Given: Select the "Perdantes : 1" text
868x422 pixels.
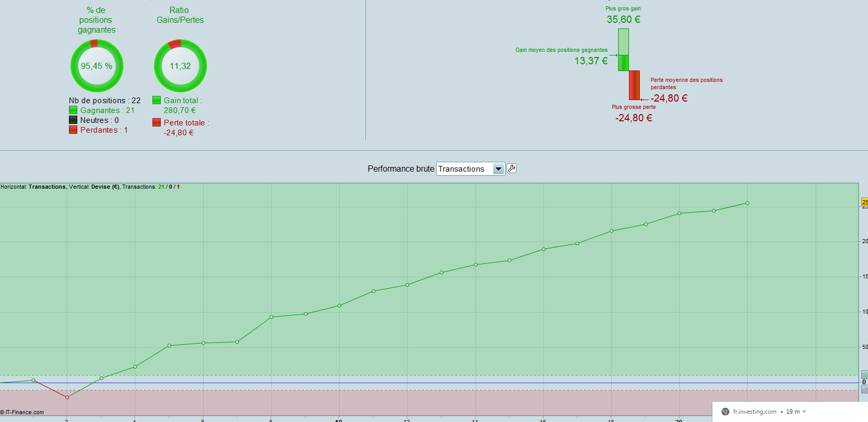Looking at the screenshot, I should tap(104, 130).
